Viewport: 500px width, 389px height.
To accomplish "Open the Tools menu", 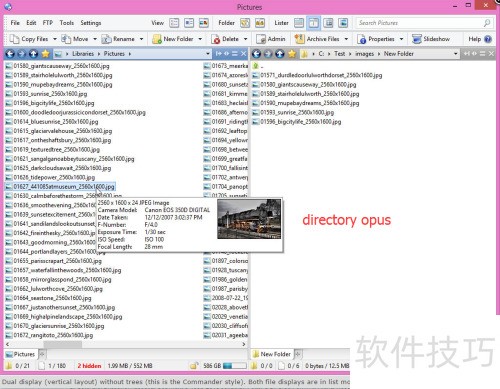I will tap(67, 23).
